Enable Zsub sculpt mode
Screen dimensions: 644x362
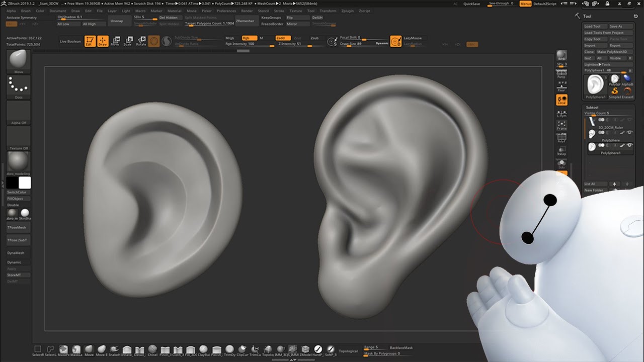coord(315,38)
